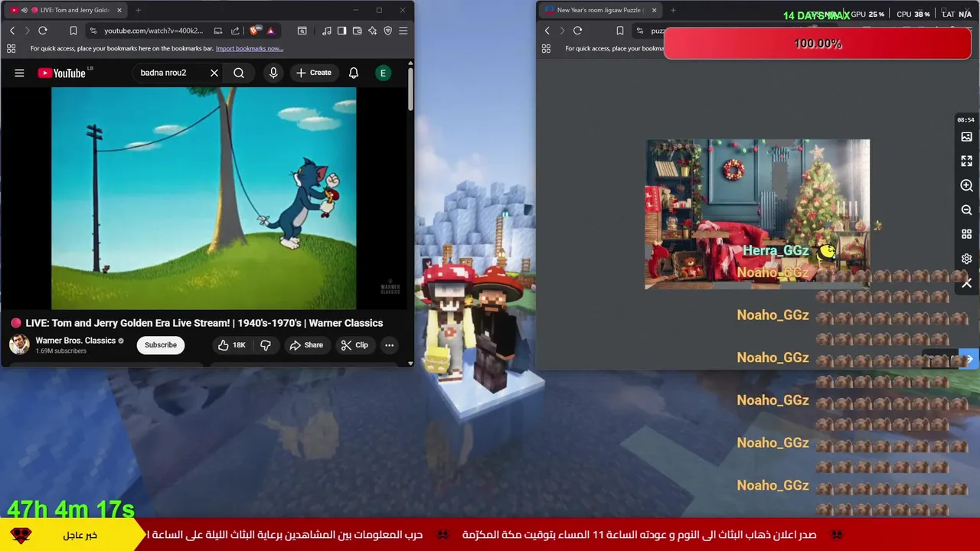The height and width of the screenshot is (551, 980).
Task: Reload the YouTube page
Action: (43, 31)
